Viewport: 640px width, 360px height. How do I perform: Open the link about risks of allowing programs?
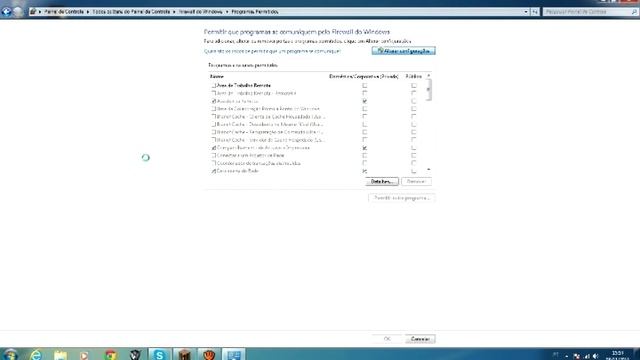point(272,51)
